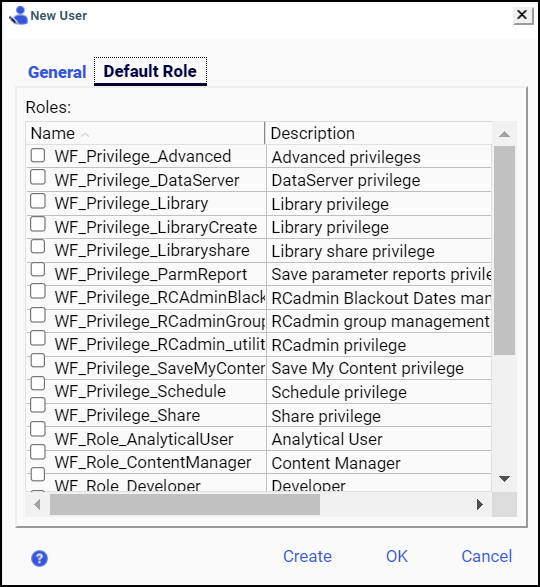This screenshot has width=540, height=587.
Task: Select the Default Role tab
Action: (x=150, y=71)
